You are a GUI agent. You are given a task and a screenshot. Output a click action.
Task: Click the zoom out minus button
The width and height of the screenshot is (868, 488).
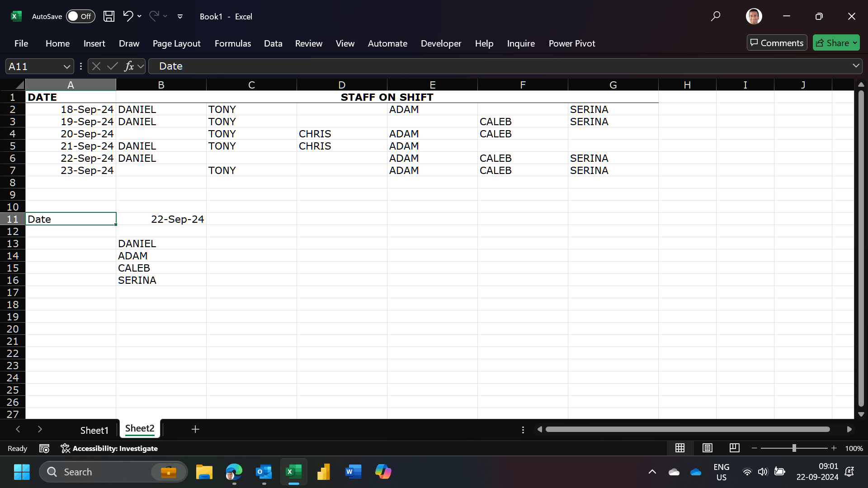point(754,448)
